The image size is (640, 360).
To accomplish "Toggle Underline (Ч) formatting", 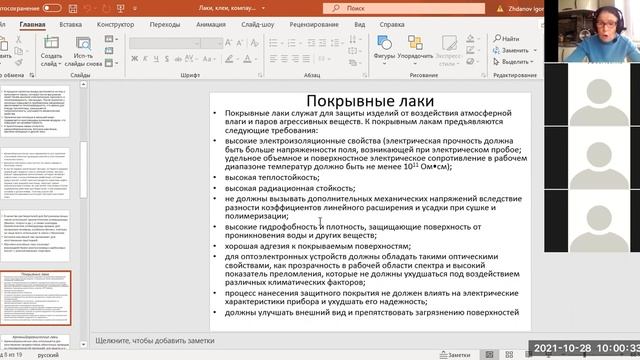I will pos(156,59).
